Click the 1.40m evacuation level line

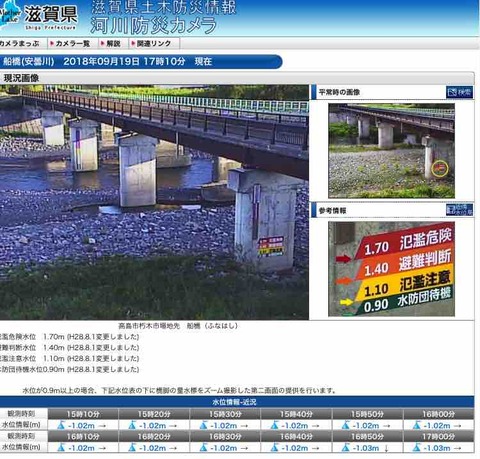point(69,348)
